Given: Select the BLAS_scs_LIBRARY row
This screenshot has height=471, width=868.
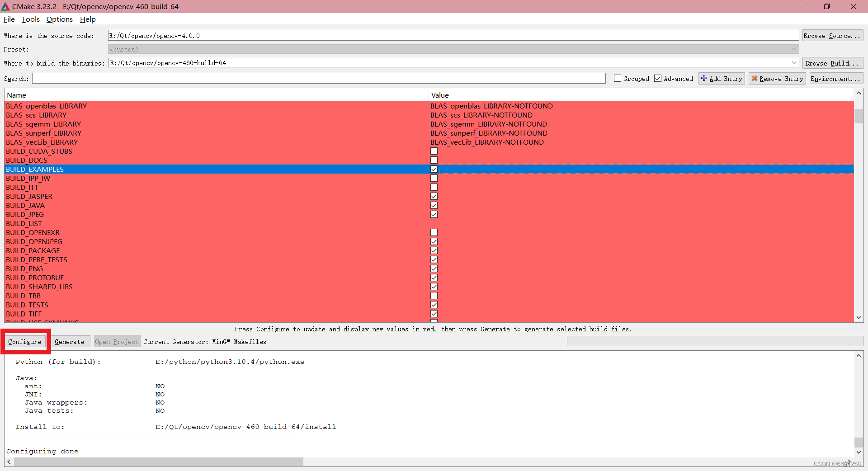Looking at the screenshot, I should [429, 115].
